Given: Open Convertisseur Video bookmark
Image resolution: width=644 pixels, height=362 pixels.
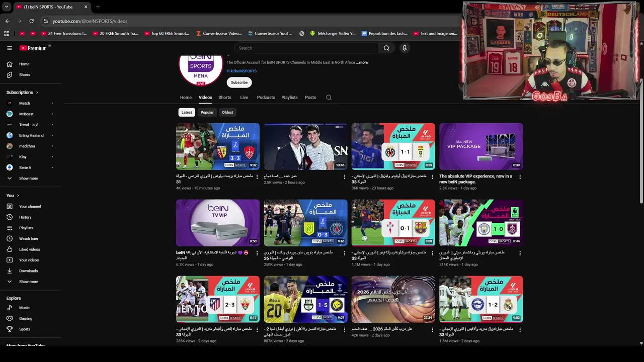Looking at the screenshot, I should (x=219, y=34).
